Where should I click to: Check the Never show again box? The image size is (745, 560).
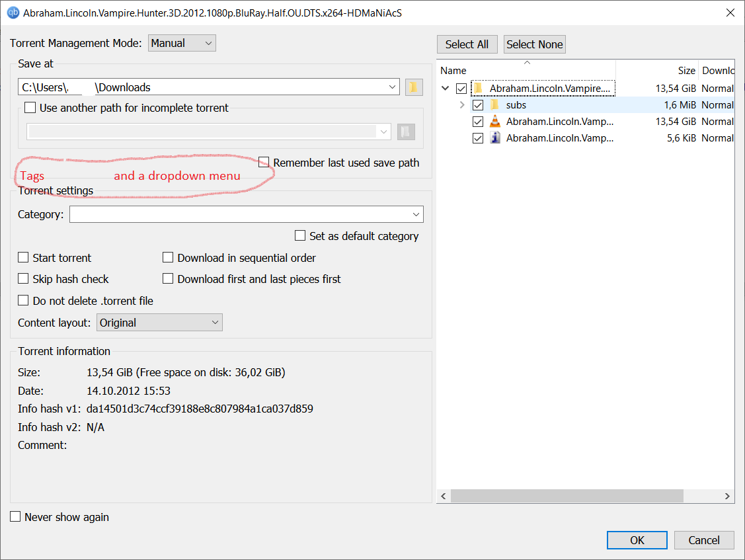pyautogui.click(x=15, y=516)
